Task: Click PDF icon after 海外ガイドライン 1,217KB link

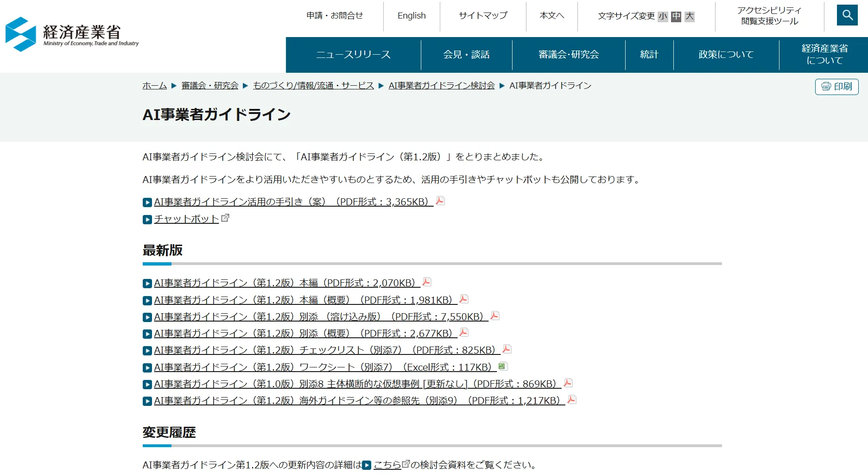Action: [x=572, y=399]
